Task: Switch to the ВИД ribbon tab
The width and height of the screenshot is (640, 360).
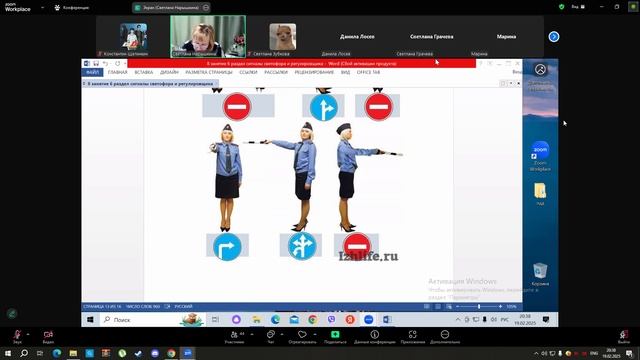Action: (x=345, y=72)
